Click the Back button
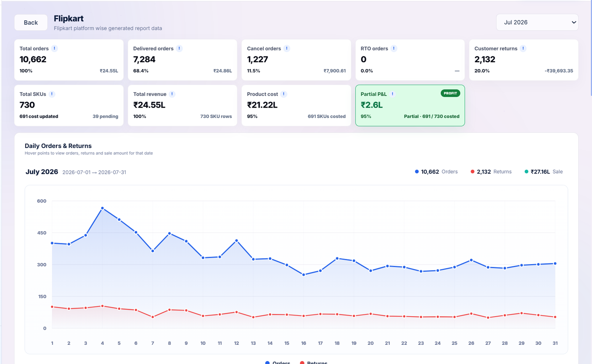The image size is (592, 364). pyautogui.click(x=31, y=23)
